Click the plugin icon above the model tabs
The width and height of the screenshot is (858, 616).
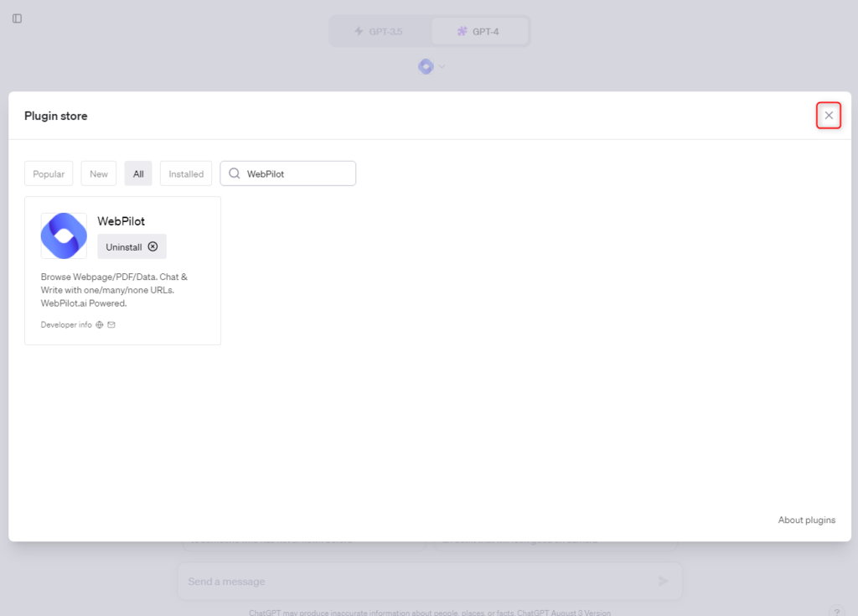(x=426, y=66)
